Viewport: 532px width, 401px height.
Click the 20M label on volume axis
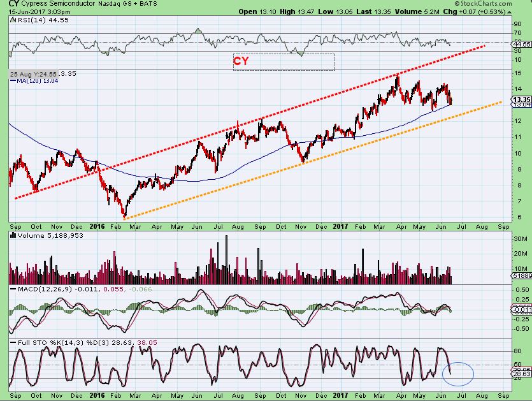521,254
